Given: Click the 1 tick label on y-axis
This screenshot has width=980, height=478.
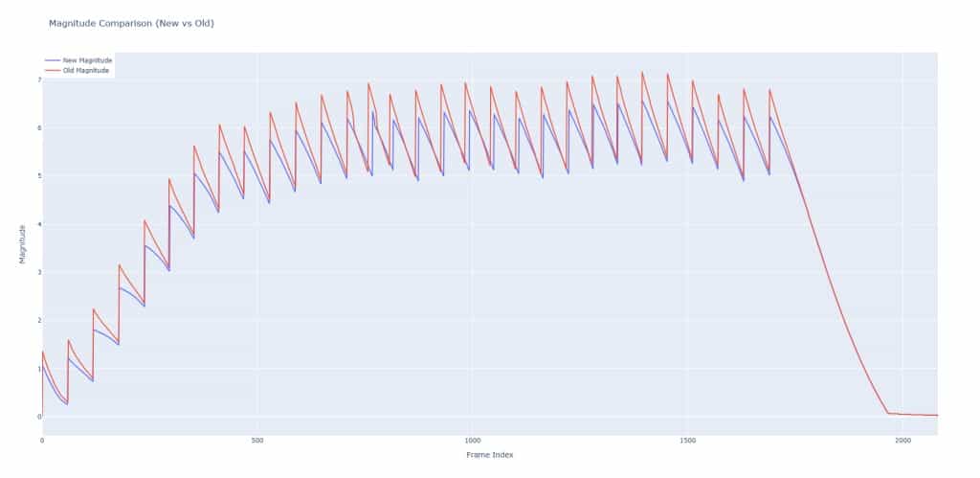Looking at the screenshot, I should [37, 368].
